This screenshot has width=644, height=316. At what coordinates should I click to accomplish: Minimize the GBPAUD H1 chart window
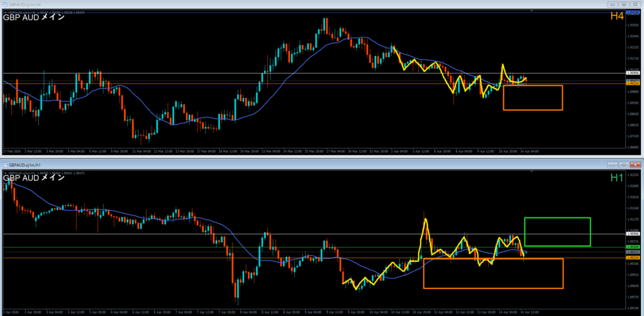[612, 165]
